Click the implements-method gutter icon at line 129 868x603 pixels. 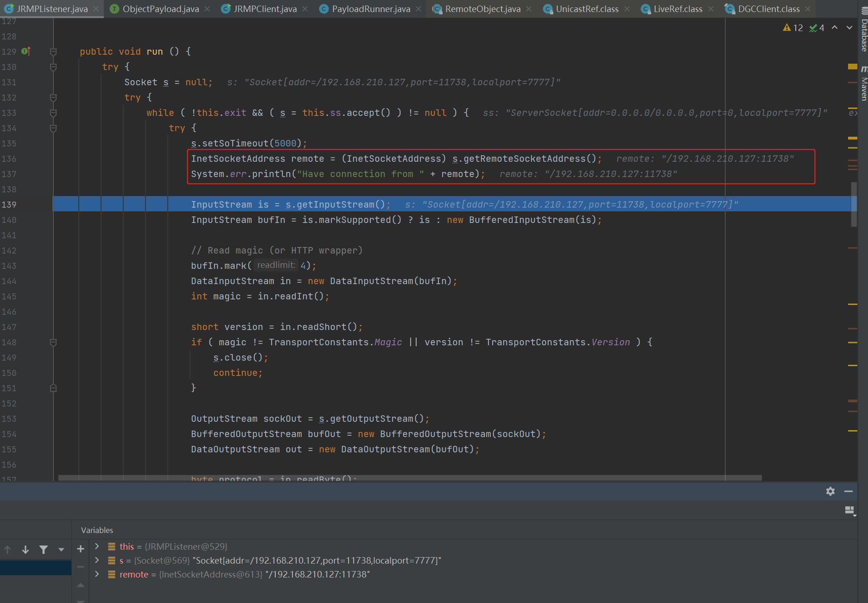26,51
